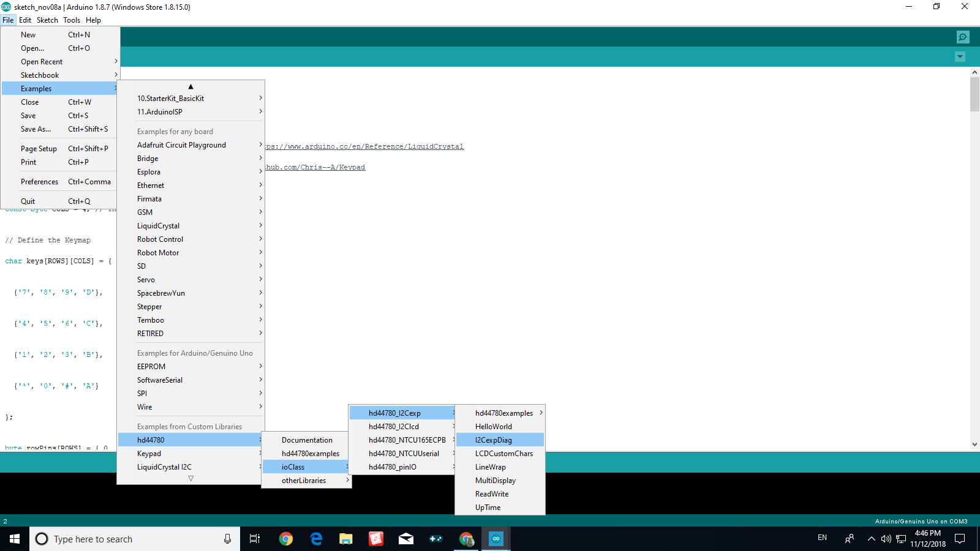The image size is (980, 551).
Task: Expand the EEPROM examples submenu
Action: tap(190, 367)
